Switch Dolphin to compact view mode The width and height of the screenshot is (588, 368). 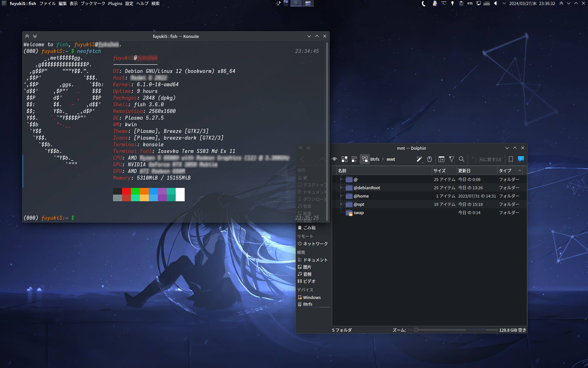pyautogui.click(x=354, y=159)
